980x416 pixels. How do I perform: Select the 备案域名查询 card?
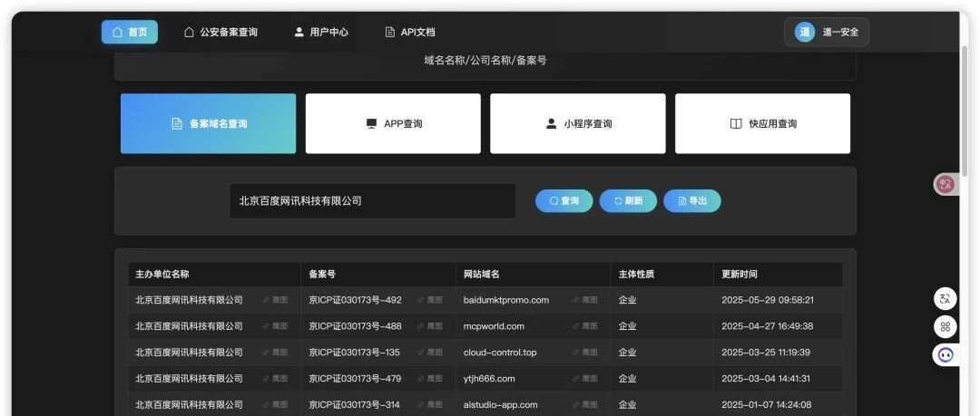208,123
